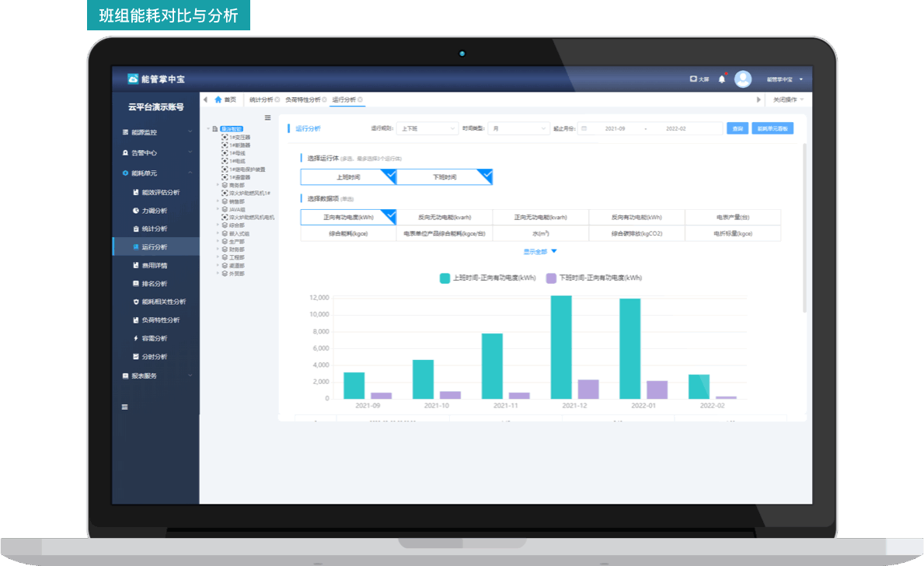924x566 pixels.
Task: Click the user avatar icon
Action: 743,79
